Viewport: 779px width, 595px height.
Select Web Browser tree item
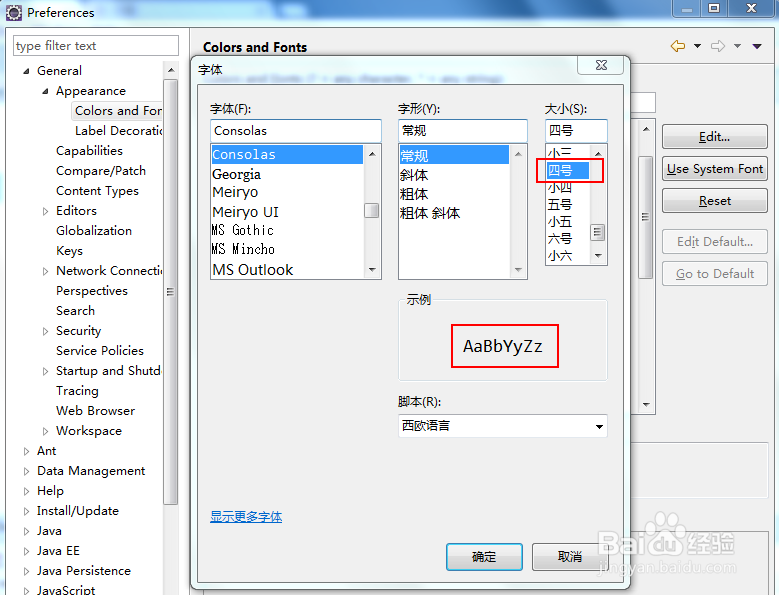tap(95, 411)
